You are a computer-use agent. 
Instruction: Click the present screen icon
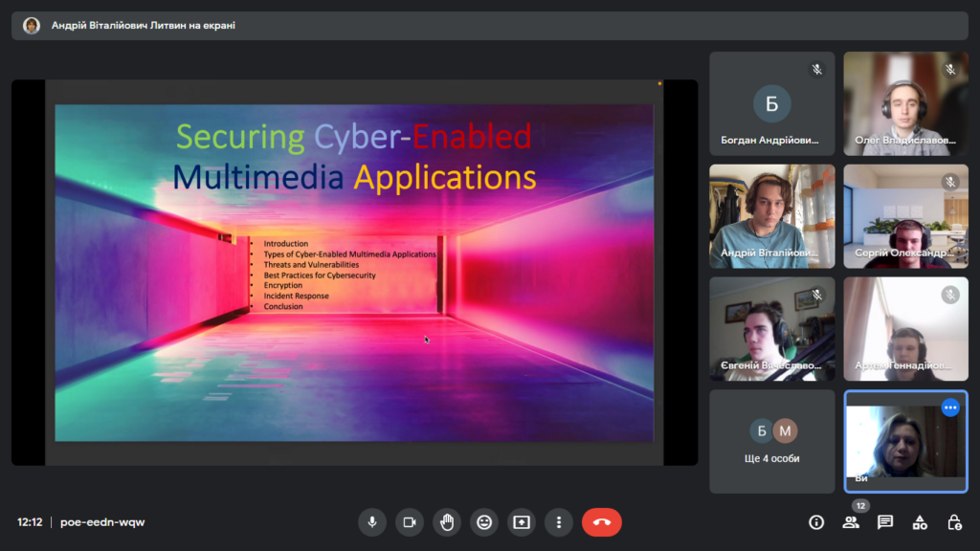click(x=522, y=522)
